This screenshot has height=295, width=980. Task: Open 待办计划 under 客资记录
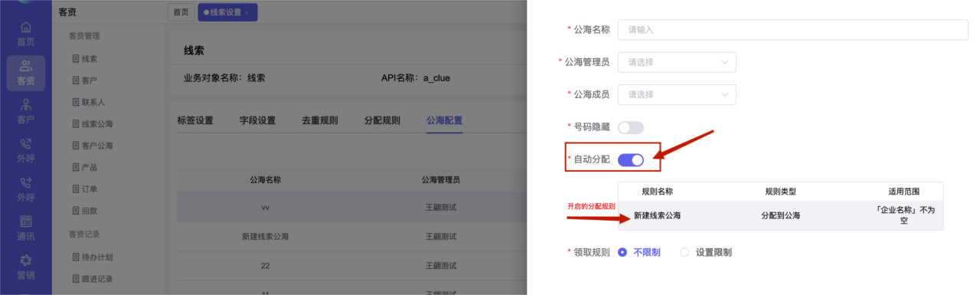(92, 257)
